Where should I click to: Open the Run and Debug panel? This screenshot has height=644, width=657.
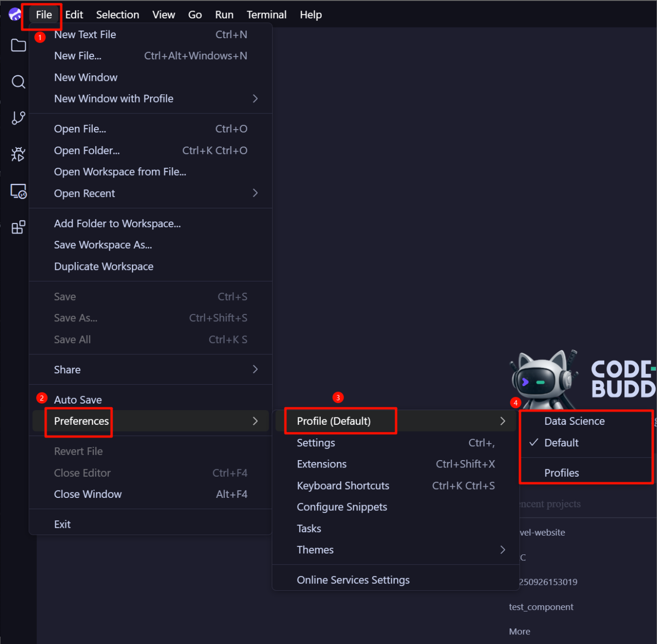tap(18, 154)
